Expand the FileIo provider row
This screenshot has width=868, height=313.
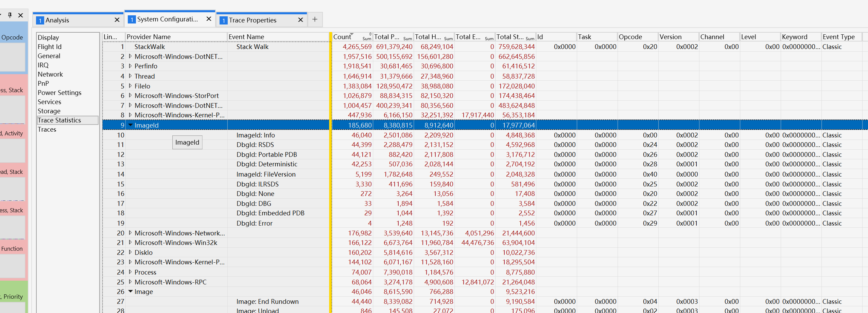pyautogui.click(x=130, y=86)
